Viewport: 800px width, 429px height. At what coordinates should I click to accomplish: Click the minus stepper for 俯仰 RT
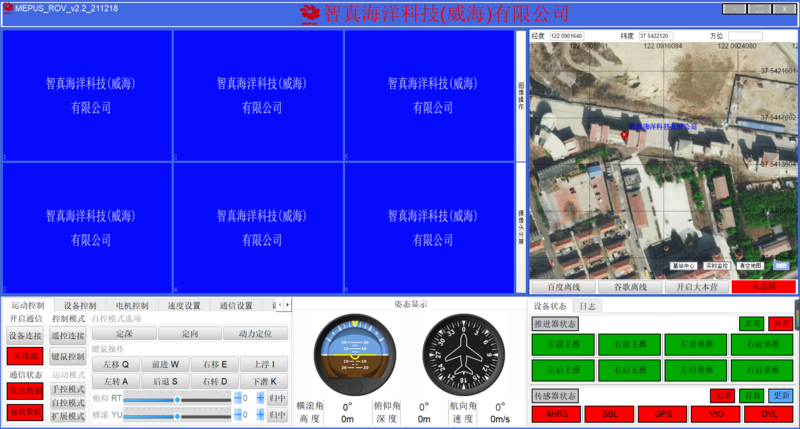click(238, 398)
